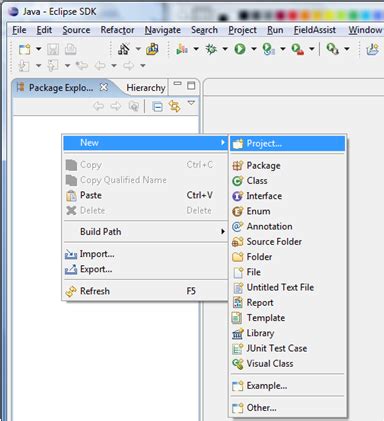
Task: Open the Back navigation dropdown arrow
Action: point(114,66)
